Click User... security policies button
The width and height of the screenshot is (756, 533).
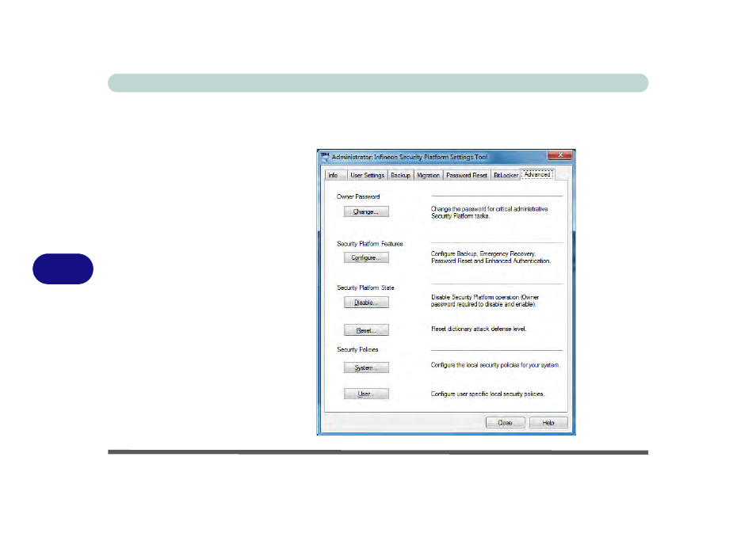tap(366, 394)
